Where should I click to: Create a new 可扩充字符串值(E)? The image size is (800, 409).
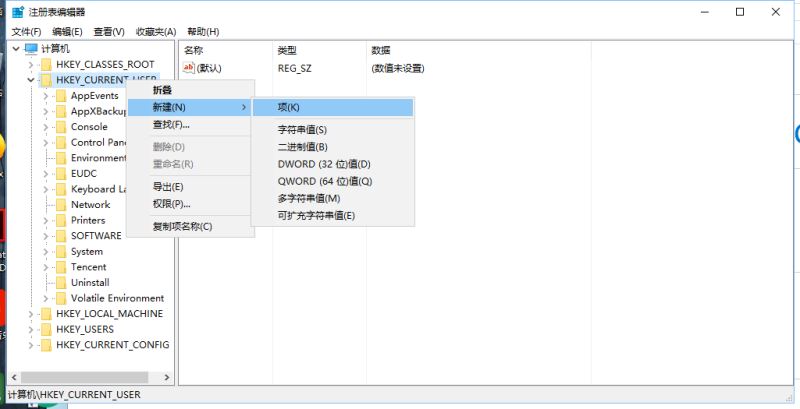pos(333,216)
